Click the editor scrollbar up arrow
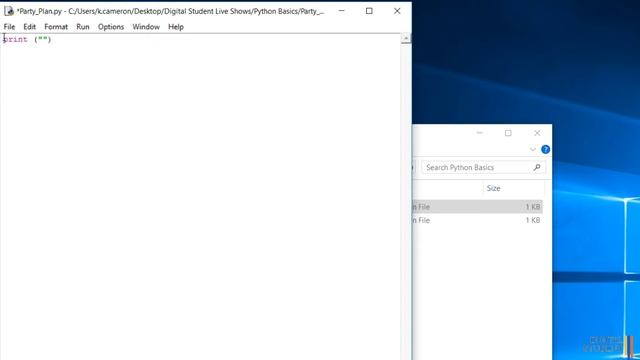The height and width of the screenshot is (360, 640). click(406, 38)
